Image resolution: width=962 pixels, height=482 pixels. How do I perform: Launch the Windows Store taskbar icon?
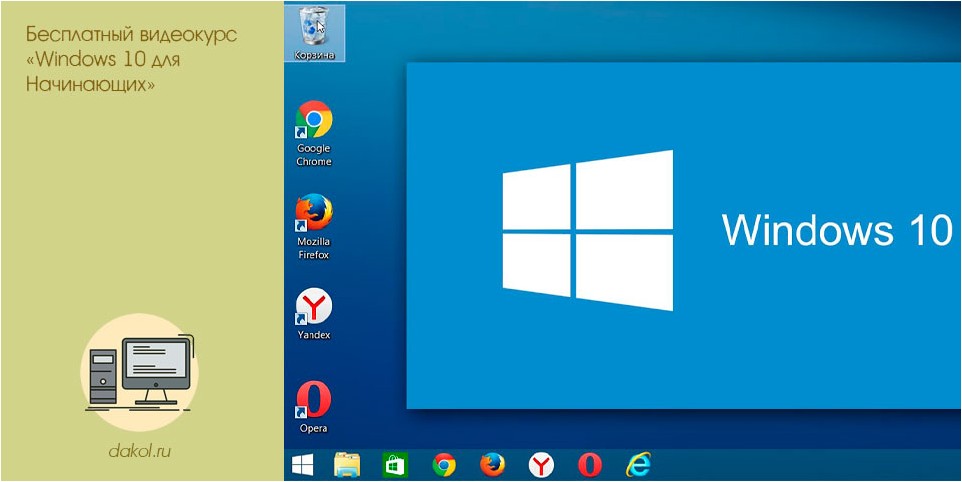[x=394, y=465]
